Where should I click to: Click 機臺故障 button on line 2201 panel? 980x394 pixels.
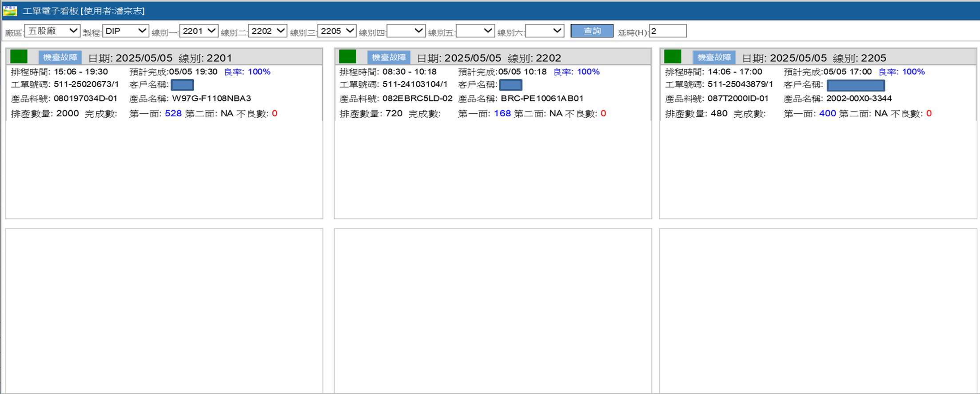coord(60,57)
